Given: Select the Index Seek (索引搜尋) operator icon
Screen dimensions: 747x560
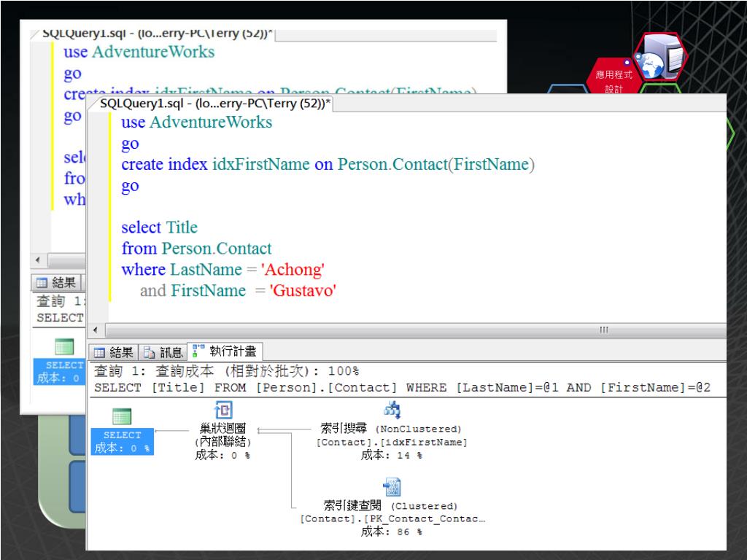Looking at the screenshot, I should pyautogui.click(x=392, y=410).
